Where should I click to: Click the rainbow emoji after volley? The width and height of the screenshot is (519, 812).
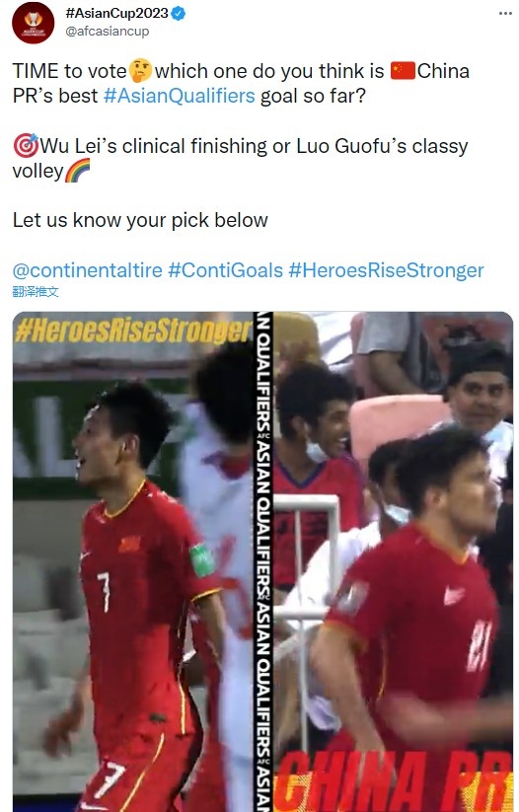pos(77,171)
